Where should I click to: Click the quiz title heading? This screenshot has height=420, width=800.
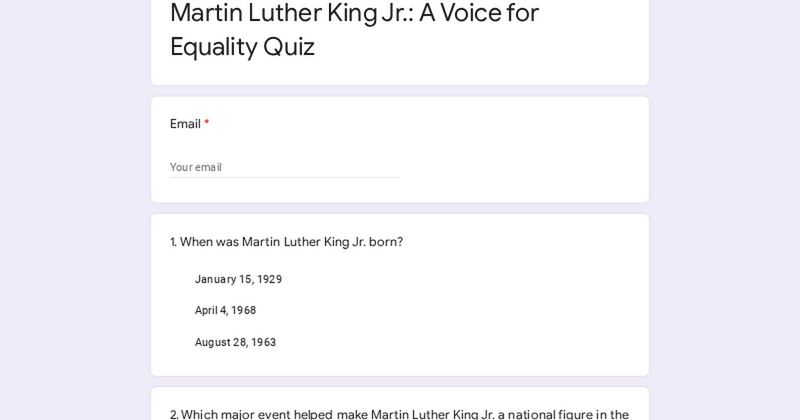point(354,29)
